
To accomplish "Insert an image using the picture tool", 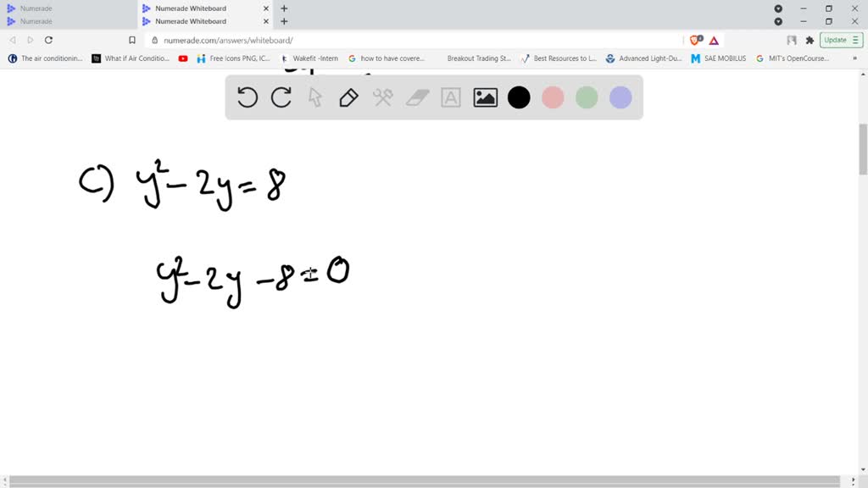I will coord(484,97).
